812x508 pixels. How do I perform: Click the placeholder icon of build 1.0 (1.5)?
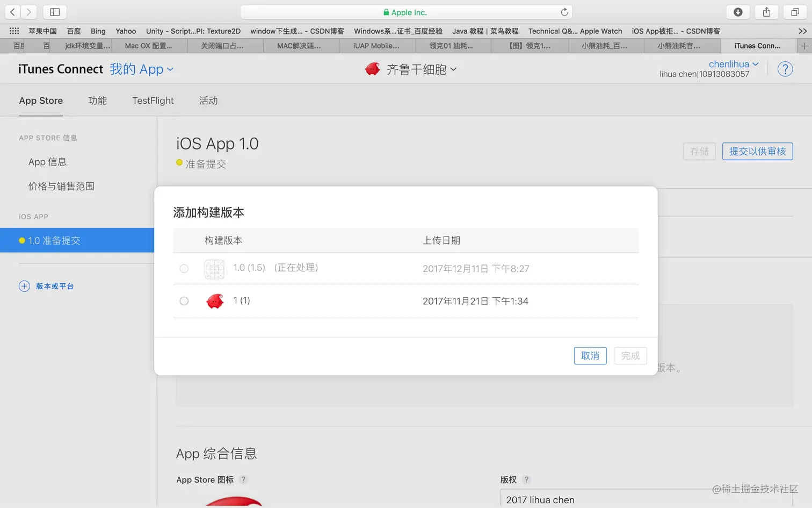click(214, 269)
